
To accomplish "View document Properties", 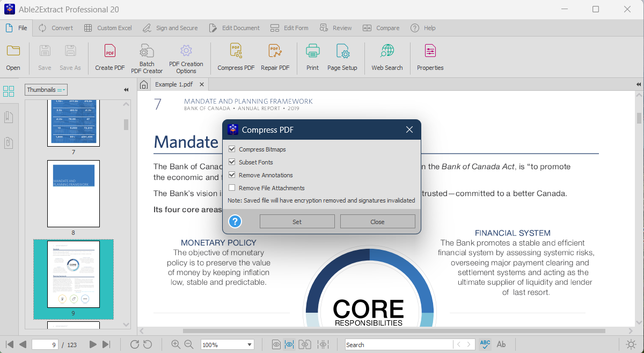I will tap(430, 56).
